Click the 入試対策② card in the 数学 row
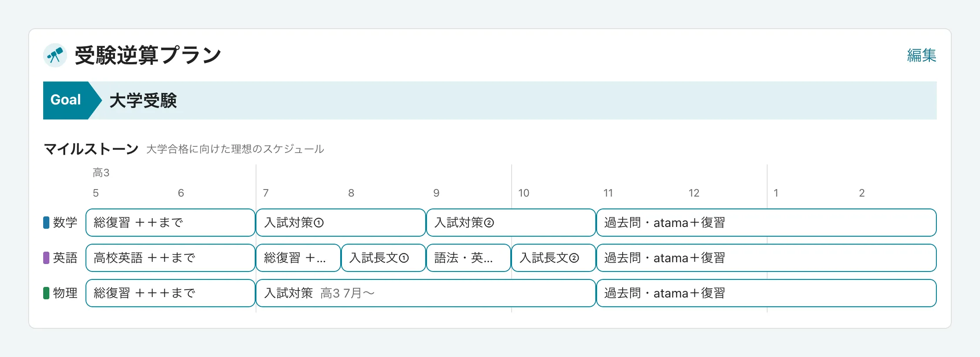 (x=510, y=223)
